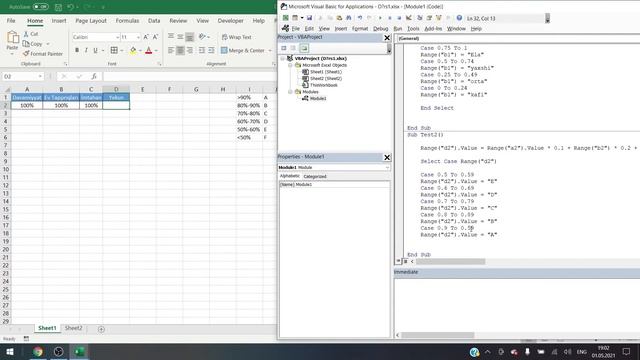Toggle Center horizontal alignment
Image resolution: width=640 pixels, height=360 pixels.
[x=180, y=50]
